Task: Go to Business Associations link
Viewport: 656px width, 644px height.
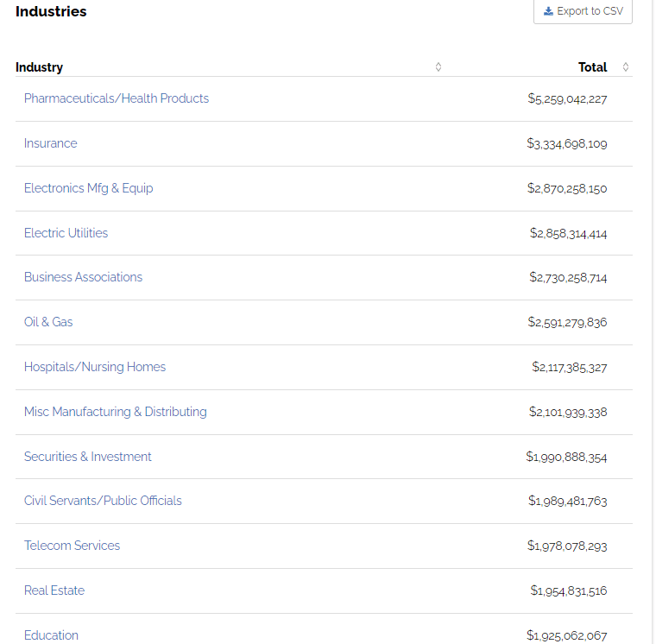Action: 83,277
